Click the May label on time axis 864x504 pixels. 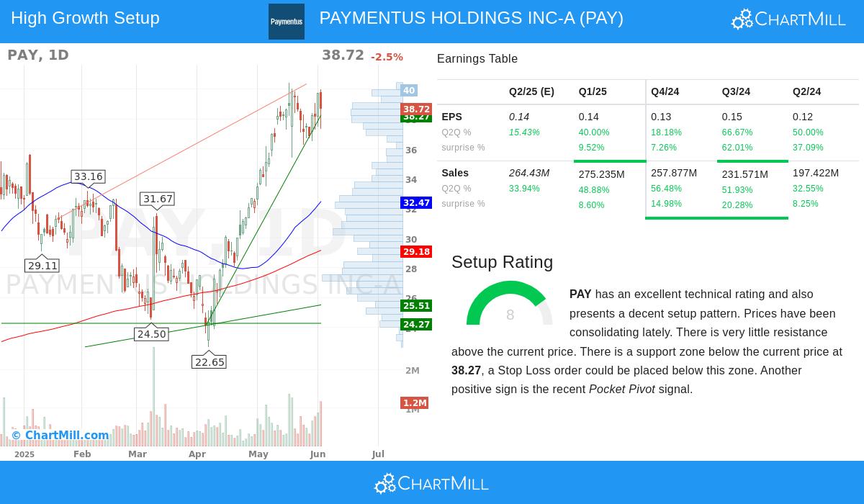pyautogui.click(x=258, y=454)
